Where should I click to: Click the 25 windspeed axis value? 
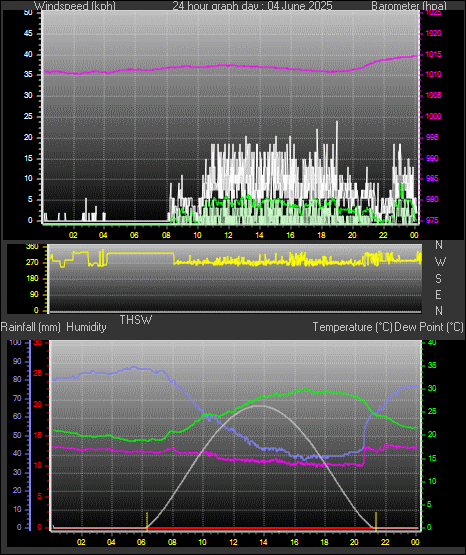(x=28, y=116)
